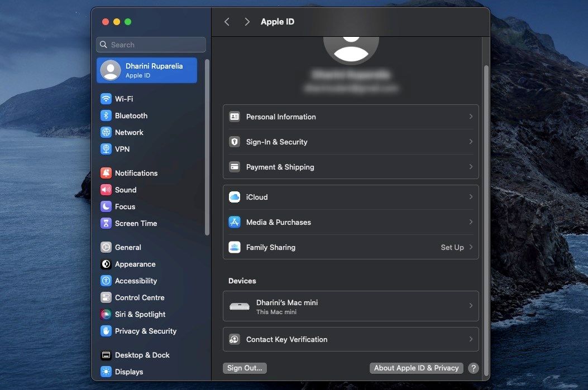This screenshot has height=390, width=588.
Task: Click the Mac mini device icon
Action: click(239, 306)
